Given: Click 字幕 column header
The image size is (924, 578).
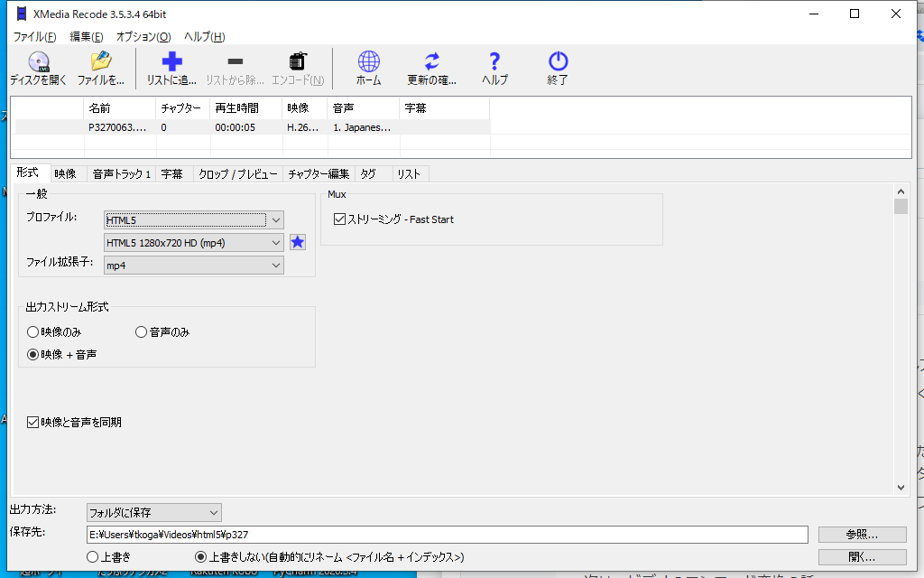Looking at the screenshot, I should pos(444,108).
